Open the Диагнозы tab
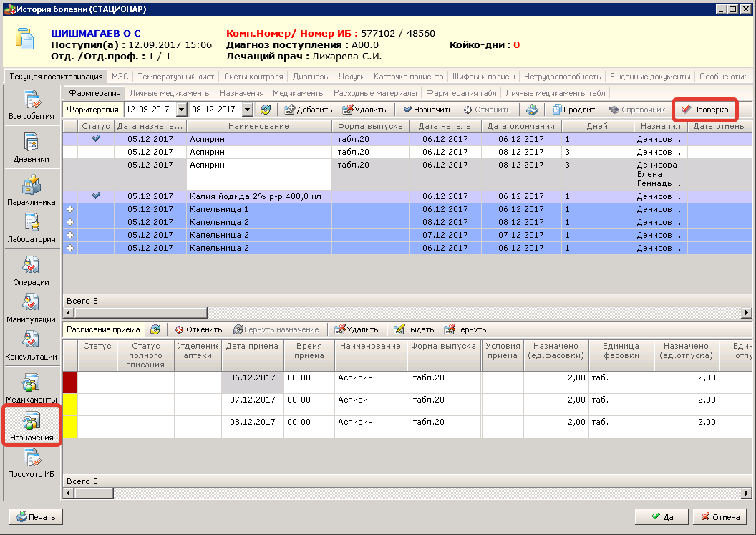 311,77
